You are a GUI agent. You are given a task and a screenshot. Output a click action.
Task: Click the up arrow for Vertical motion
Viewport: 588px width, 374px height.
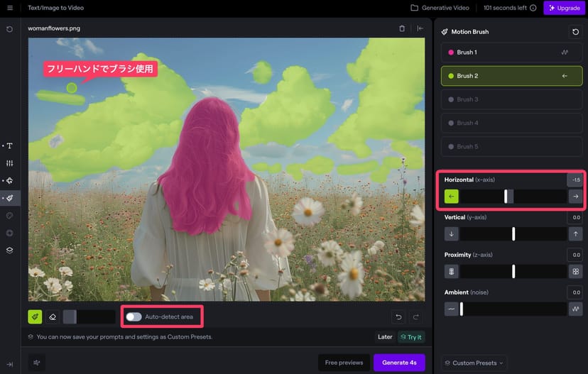(575, 233)
